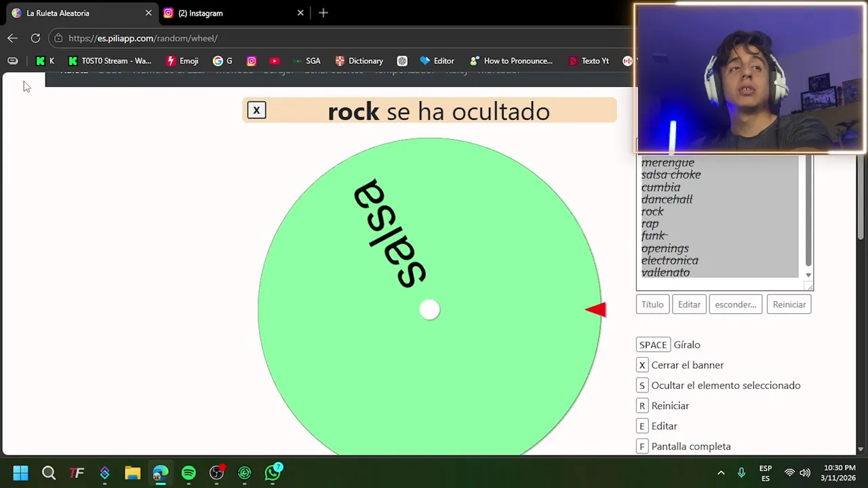868x488 pixels.
Task: Select 'rap' in the items list
Action: pyautogui.click(x=650, y=224)
